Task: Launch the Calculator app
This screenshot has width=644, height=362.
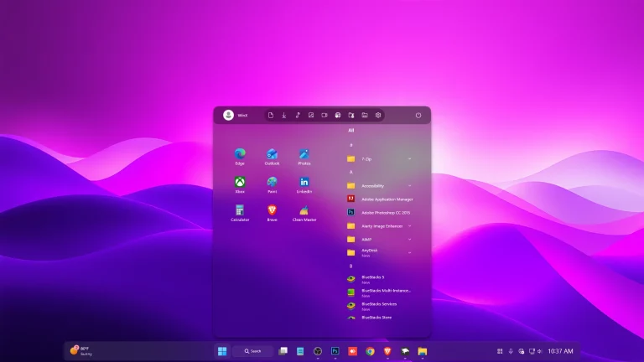Action: pos(240,213)
